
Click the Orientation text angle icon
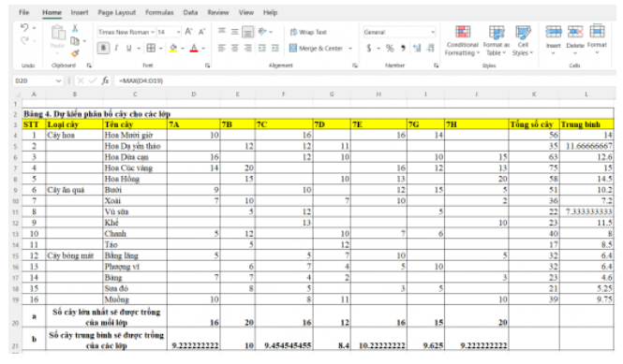coord(262,32)
